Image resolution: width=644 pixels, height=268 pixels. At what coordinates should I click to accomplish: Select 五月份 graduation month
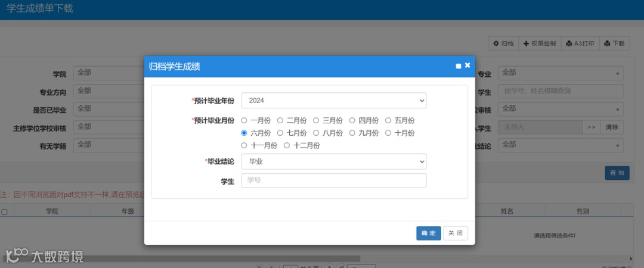(388, 121)
